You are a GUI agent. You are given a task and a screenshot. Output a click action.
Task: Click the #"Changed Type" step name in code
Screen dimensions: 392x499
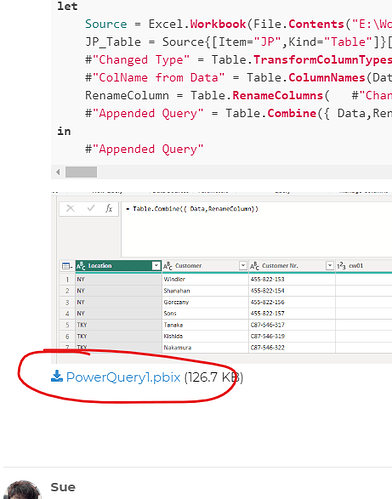pos(137,60)
